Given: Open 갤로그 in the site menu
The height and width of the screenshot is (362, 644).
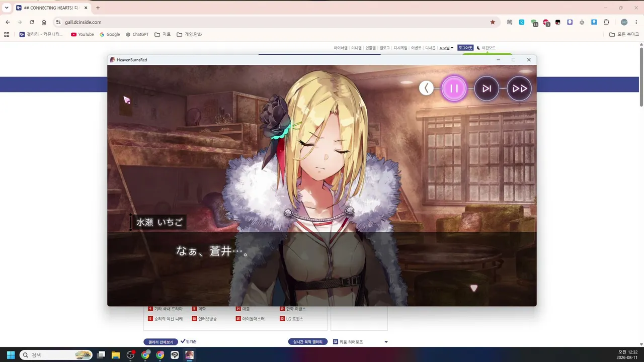Looking at the screenshot, I should point(384,48).
